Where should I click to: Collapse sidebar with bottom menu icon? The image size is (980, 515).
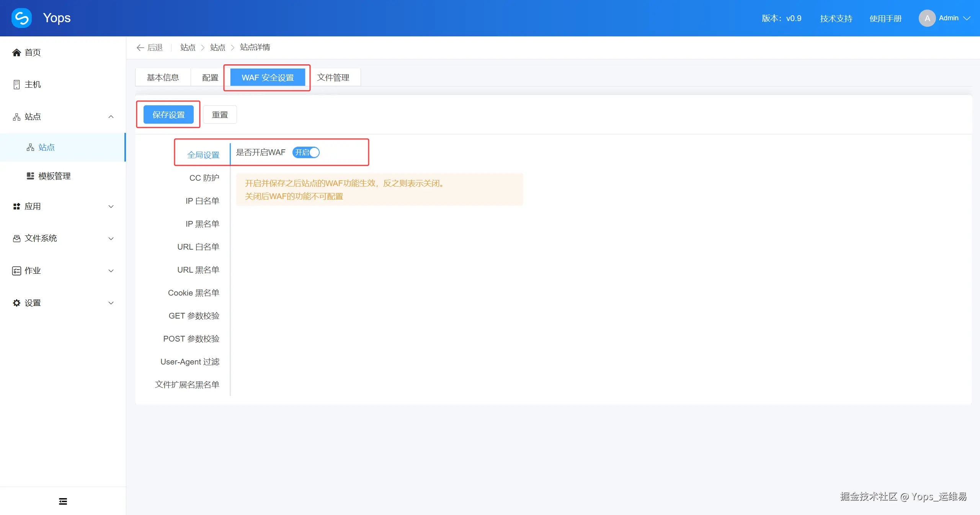point(63,501)
